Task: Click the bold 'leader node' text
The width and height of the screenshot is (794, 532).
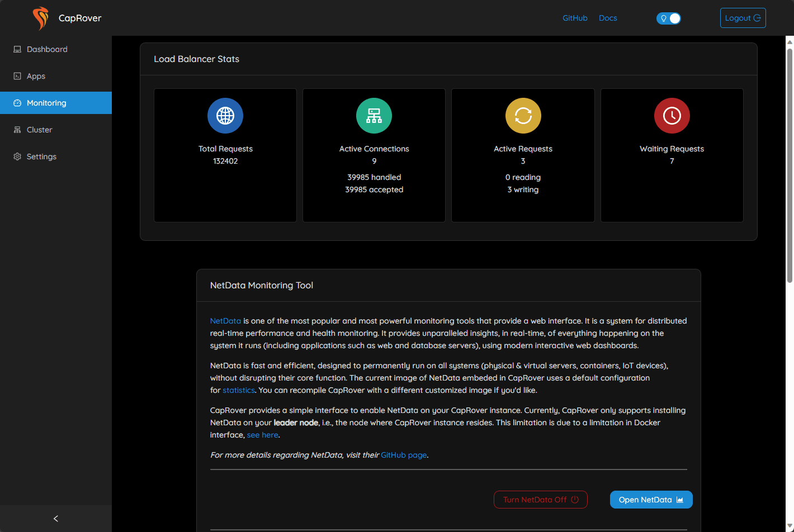Action: click(296, 422)
